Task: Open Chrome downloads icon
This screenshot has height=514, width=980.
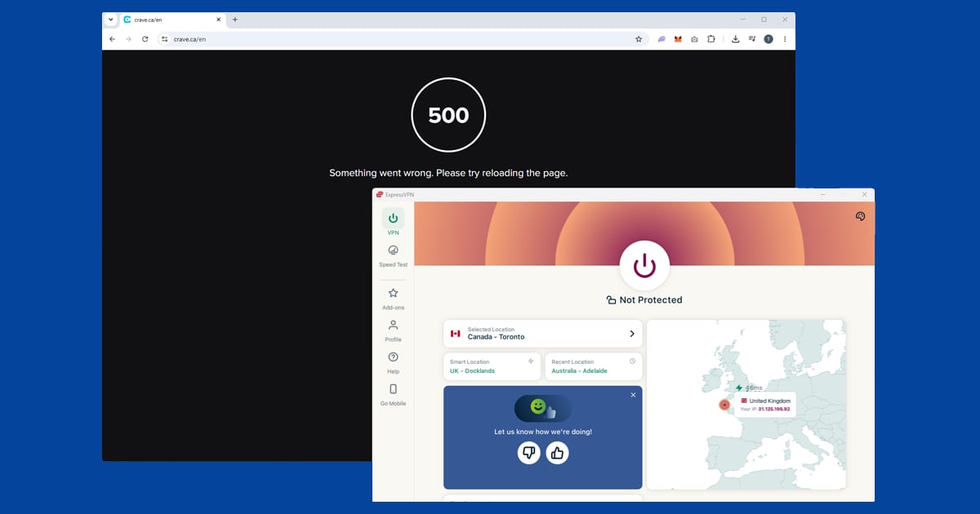Action: [735, 39]
